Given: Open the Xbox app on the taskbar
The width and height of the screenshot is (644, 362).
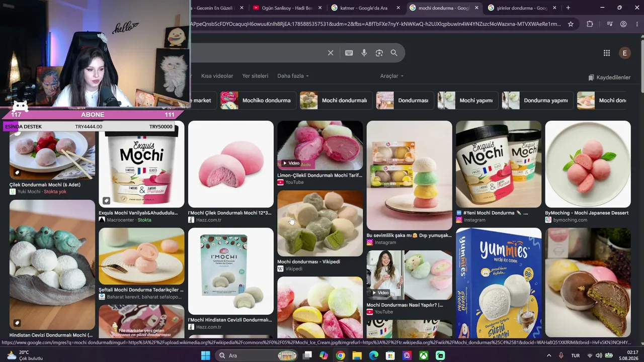Looking at the screenshot, I should 424,355.
